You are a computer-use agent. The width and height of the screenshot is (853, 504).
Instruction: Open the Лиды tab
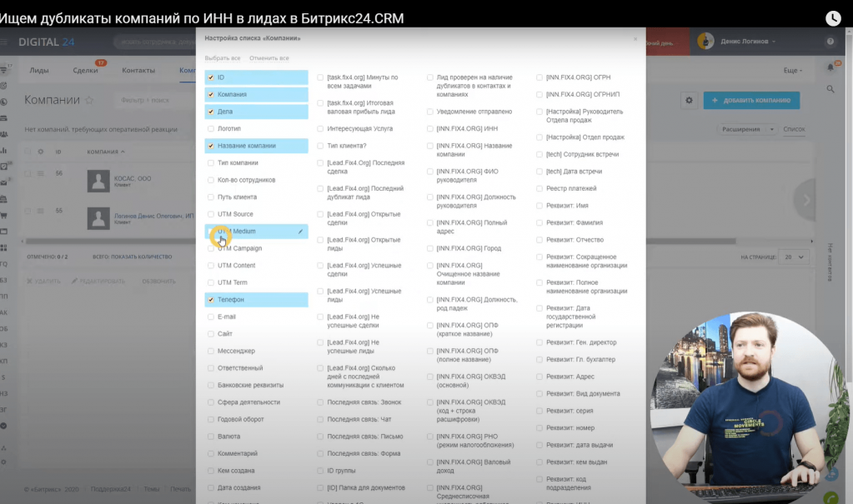[x=39, y=70]
